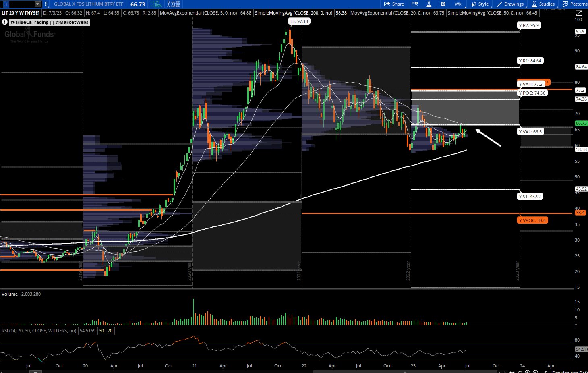
Task: Click the 45.92 price axis tag
Action: coord(581,189)
